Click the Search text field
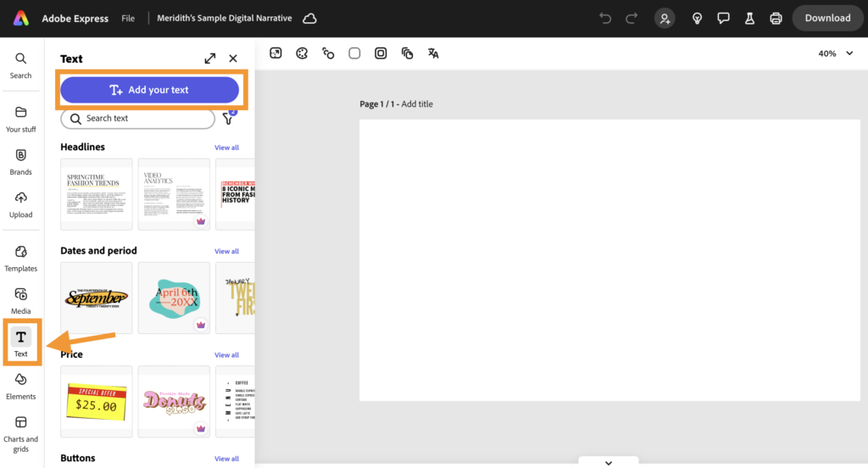Image resolution: width=868 pixels, height=468 pixels. [x=138, y=119]
